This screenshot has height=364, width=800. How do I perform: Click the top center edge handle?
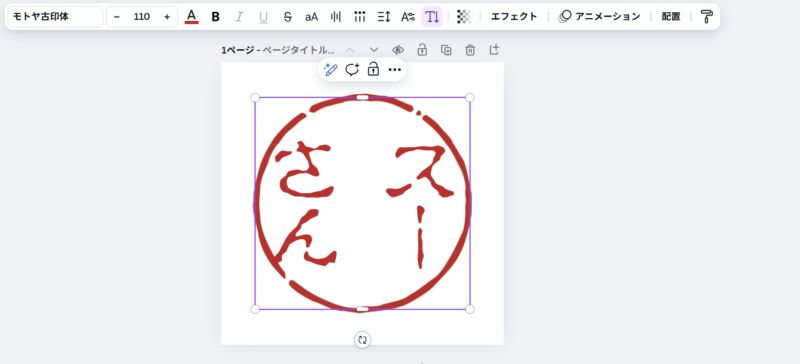[362, 98]
